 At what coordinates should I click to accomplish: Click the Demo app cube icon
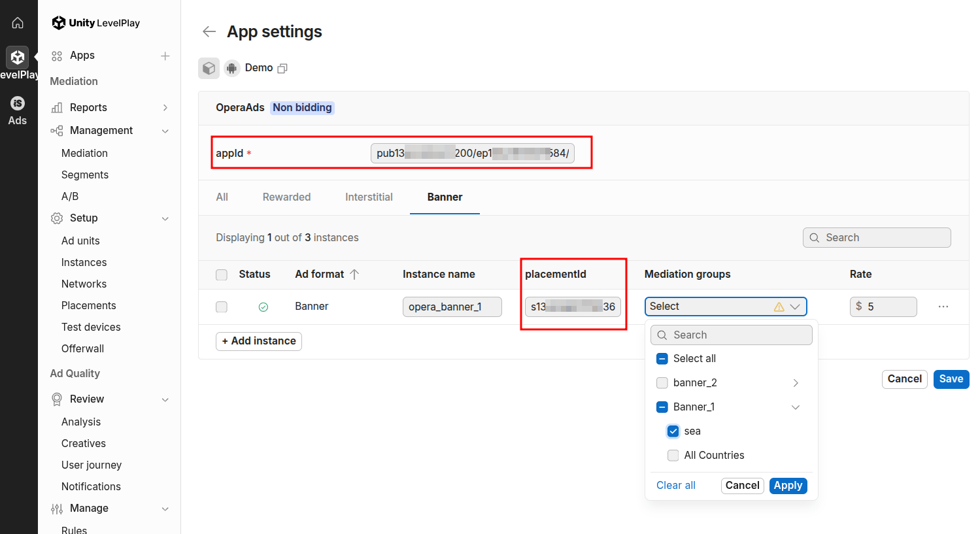coord(209,68)
